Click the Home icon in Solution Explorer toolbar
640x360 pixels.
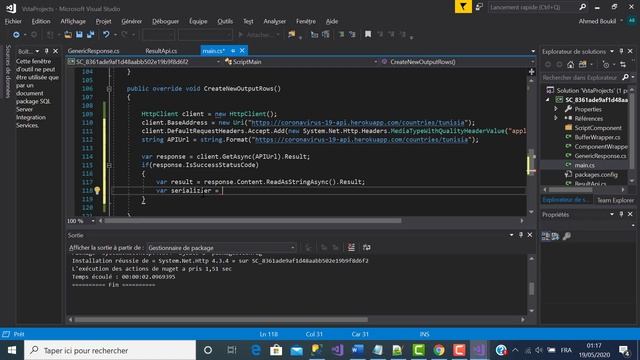pyautogui.click(x=571, y=64)
